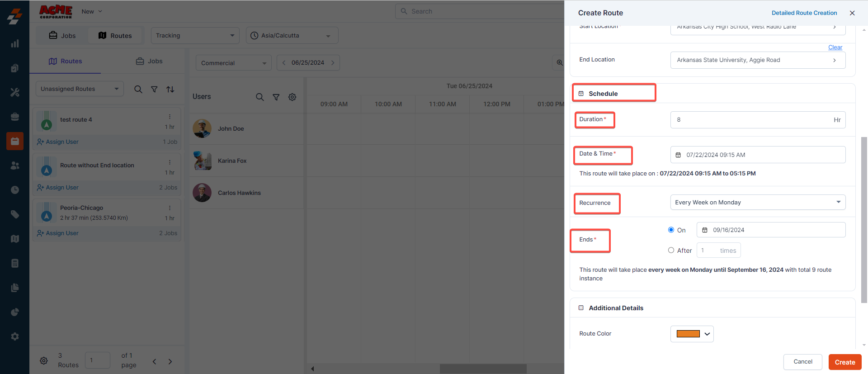Open the Detailed Route Creation link

click(x=804, y=13)
